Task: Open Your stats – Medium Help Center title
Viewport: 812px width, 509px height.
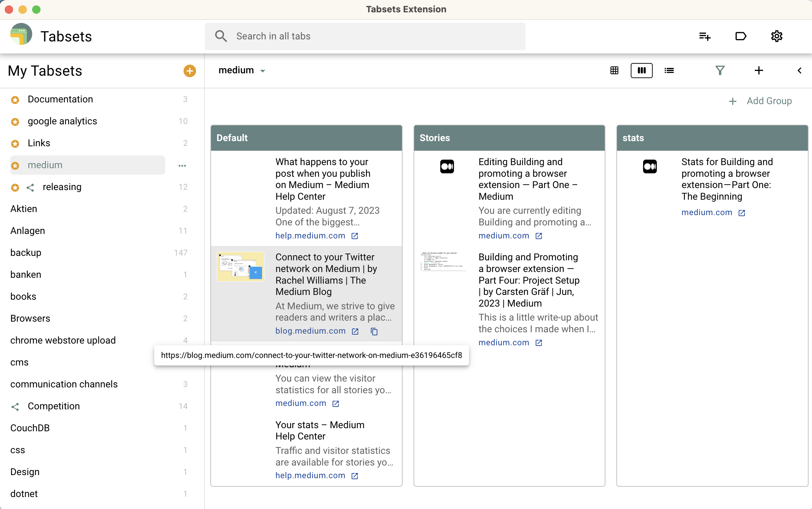Action: pos(320,431)
